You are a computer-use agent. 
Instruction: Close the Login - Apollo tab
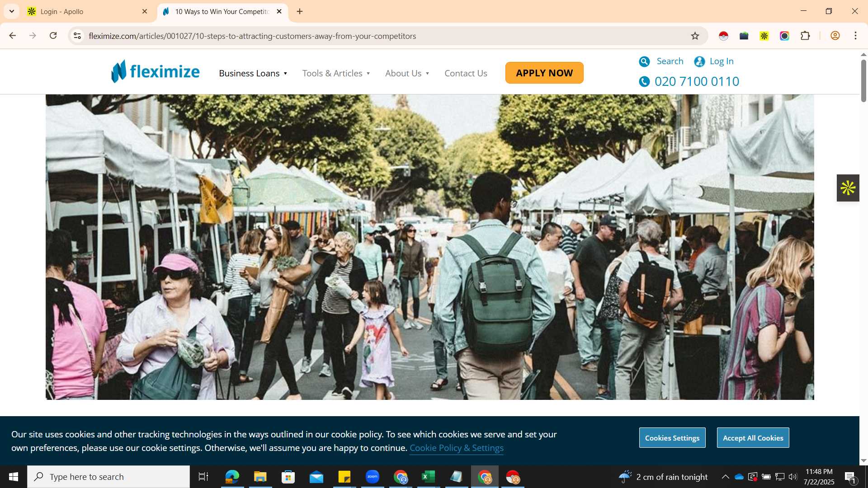145,11
